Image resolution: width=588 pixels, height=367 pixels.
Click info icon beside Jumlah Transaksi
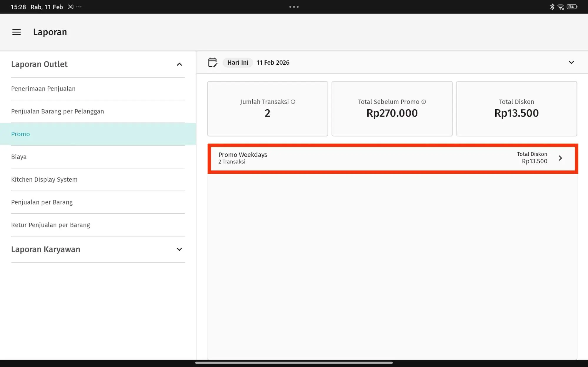tap(293, 102)
